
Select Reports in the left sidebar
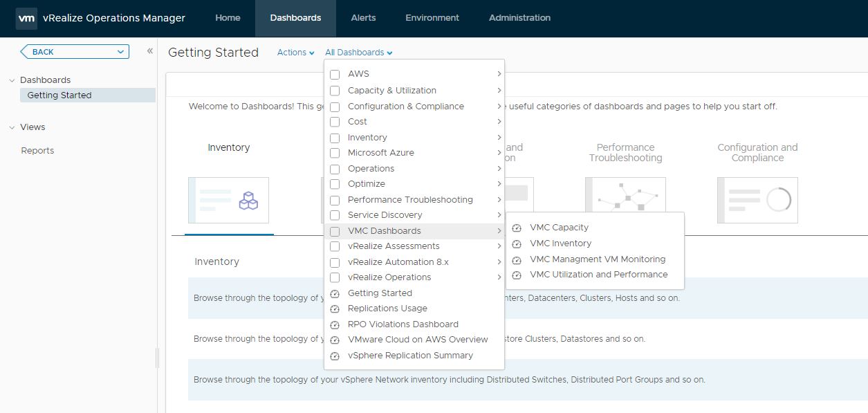[37, 150]
